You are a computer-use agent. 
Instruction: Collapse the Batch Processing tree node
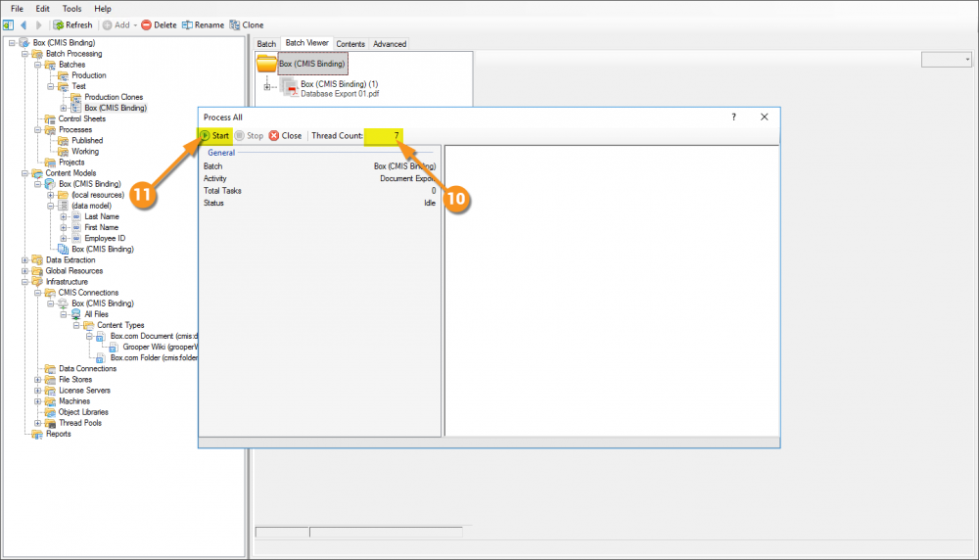coord(25,54)
